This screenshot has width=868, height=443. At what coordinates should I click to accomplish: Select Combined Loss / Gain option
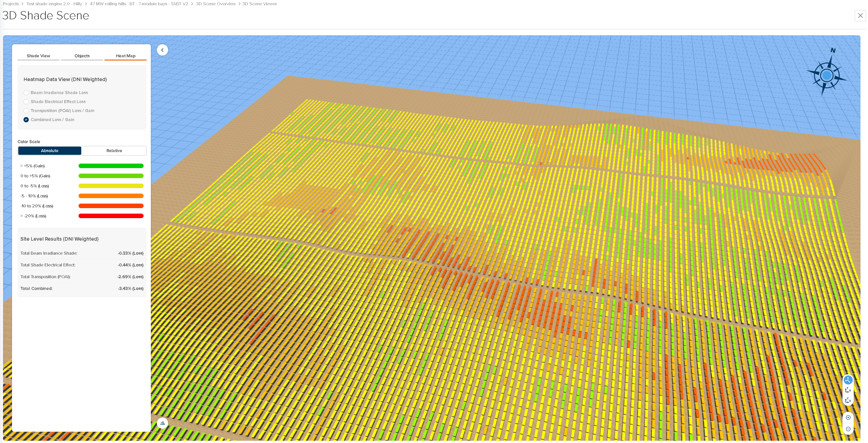49,120
